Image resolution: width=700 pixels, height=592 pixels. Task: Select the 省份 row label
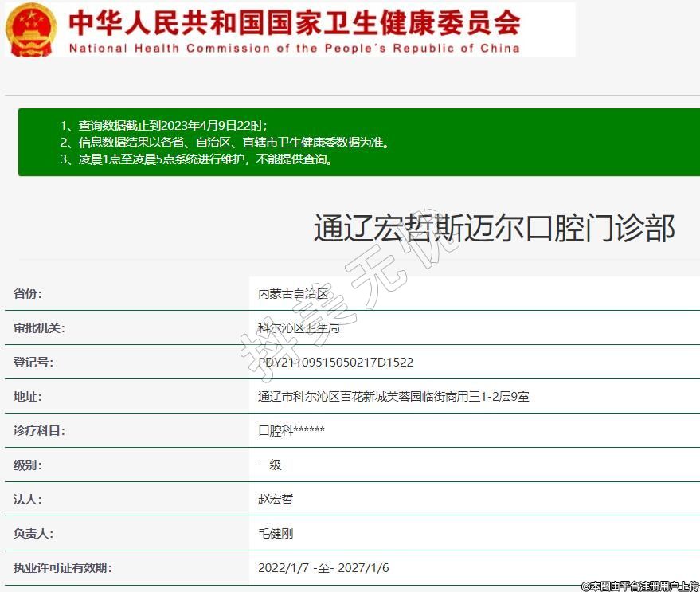coord(28,293)
